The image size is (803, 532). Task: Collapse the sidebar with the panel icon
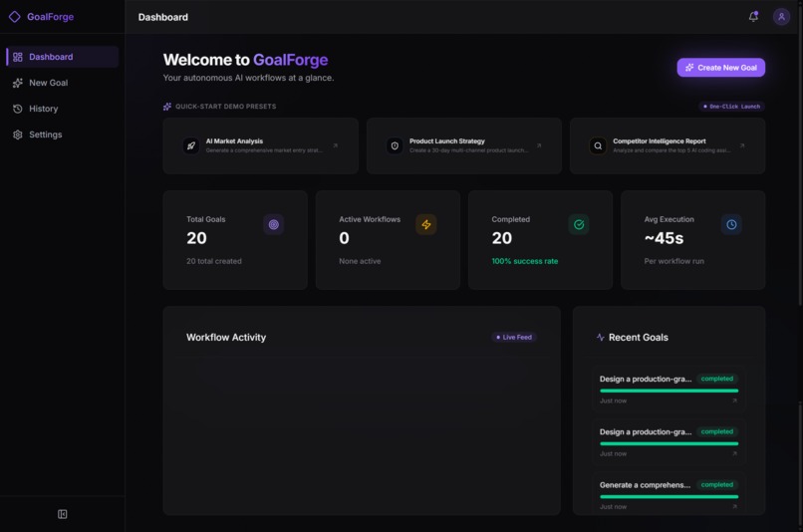[62, 514]
